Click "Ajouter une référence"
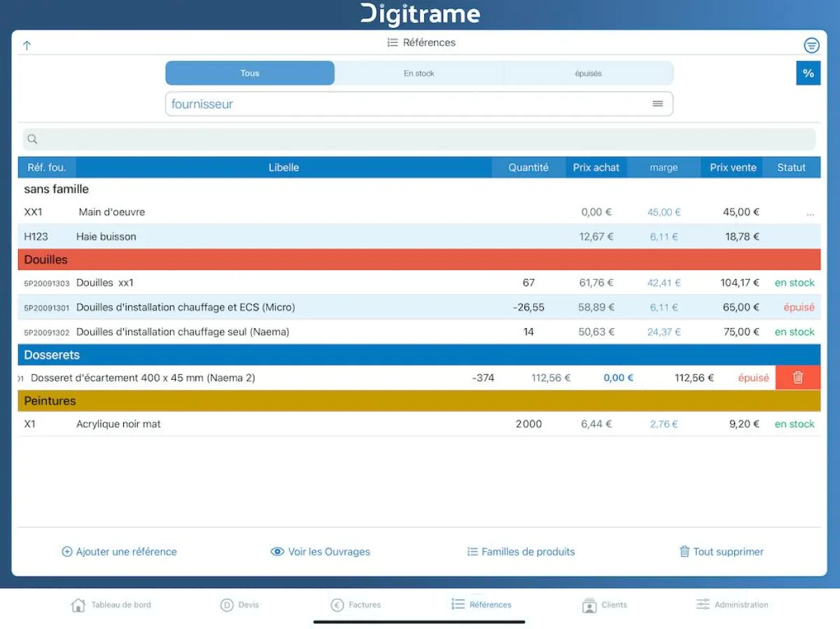Image resolution: width=840 pixels, height=629 pixels. coord(119,551)
